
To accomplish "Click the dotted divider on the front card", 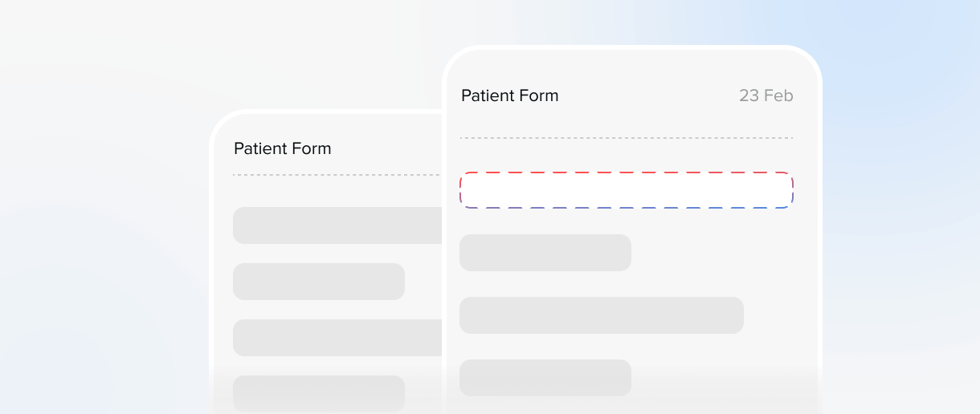I will (x=626, y=138).
